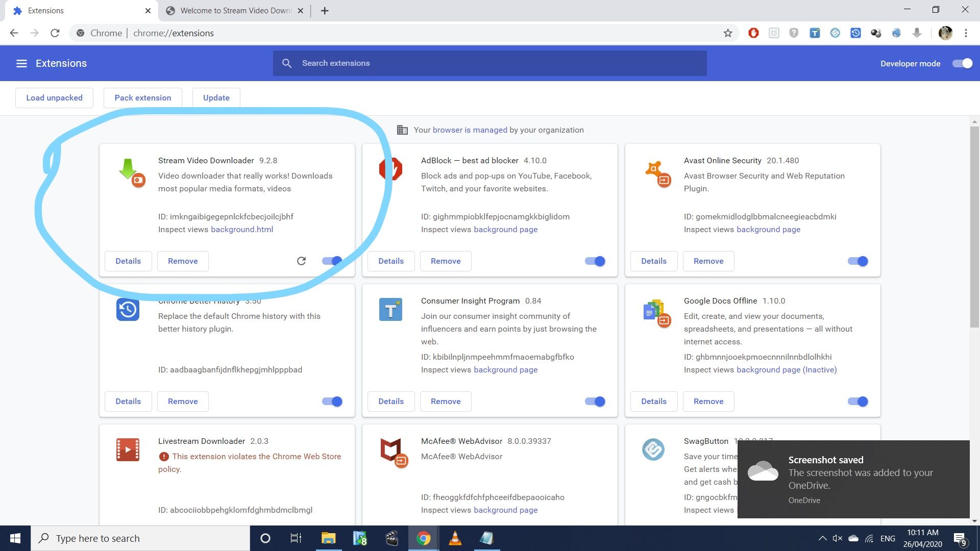The height and width of the screenshot is (551, 980).
Task: Click AdBlock icon in browser toolbar
Action: click(x=753, y=33)
